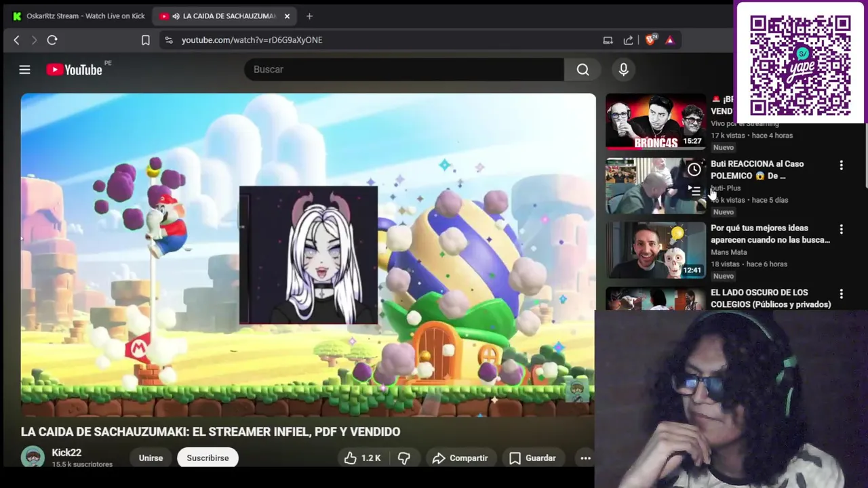Open the cast/media icon in the address bar
Viewport: 868px width, 488px height.
pyautogui.click(x=608, y=40)
